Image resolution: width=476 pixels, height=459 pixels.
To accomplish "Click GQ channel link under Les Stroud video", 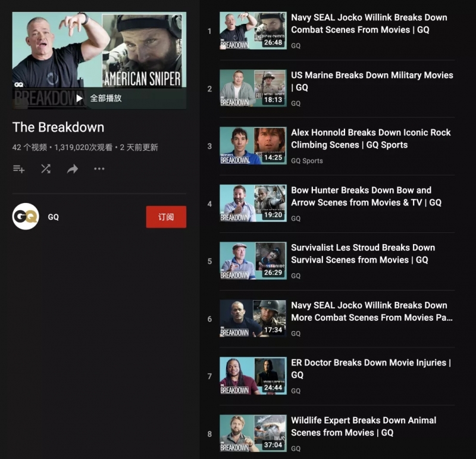I will click(x=296, y=276).
